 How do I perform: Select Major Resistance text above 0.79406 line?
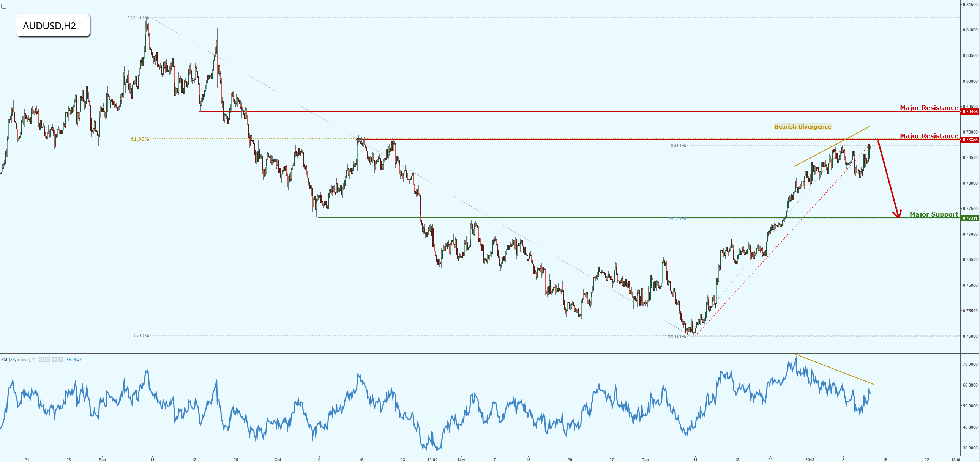coord(929,108)
